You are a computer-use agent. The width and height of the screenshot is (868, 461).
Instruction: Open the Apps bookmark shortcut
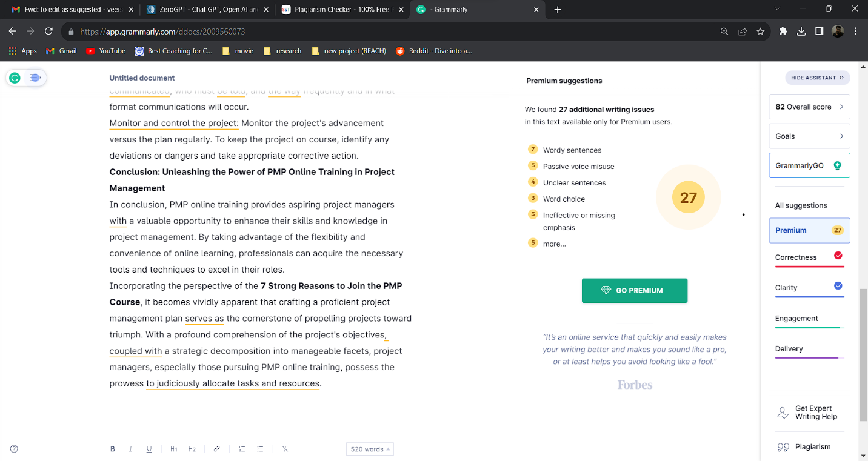[x=23, y=51]
